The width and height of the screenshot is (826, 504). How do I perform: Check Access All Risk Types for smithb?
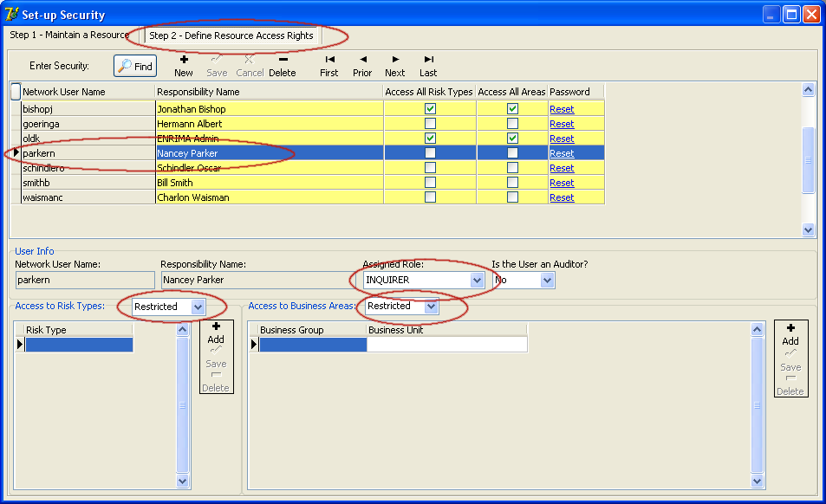[430, 183]
